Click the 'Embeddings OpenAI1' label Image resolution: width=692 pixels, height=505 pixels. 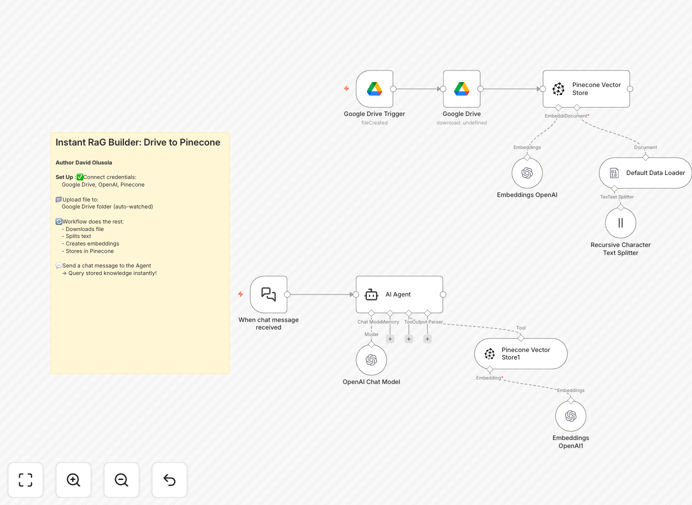[x=571, y=442]
